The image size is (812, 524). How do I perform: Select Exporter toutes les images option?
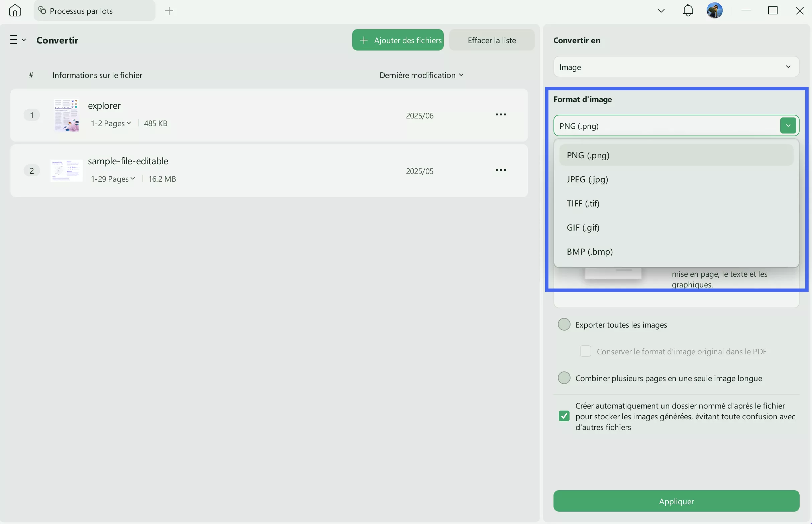[x=564, y=324]
